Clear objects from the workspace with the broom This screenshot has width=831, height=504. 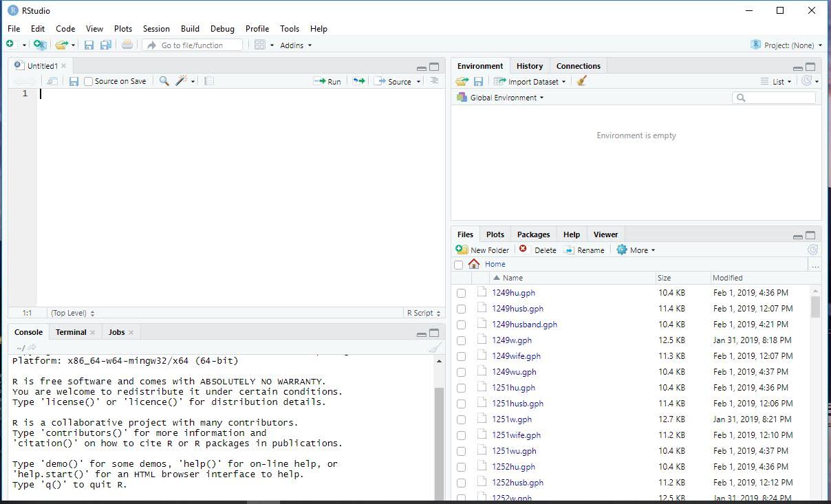coord(582,81)
